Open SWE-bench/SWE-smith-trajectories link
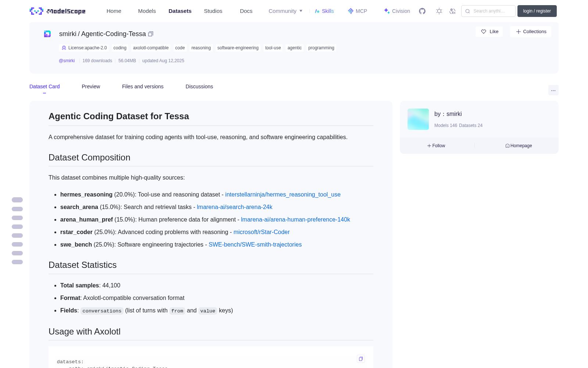 coord(255,245)
